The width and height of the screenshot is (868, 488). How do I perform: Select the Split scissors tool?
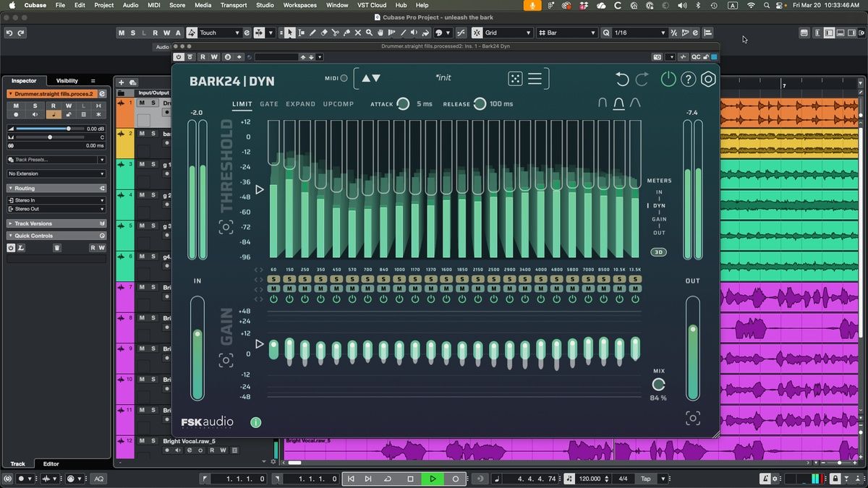point(336,33)
